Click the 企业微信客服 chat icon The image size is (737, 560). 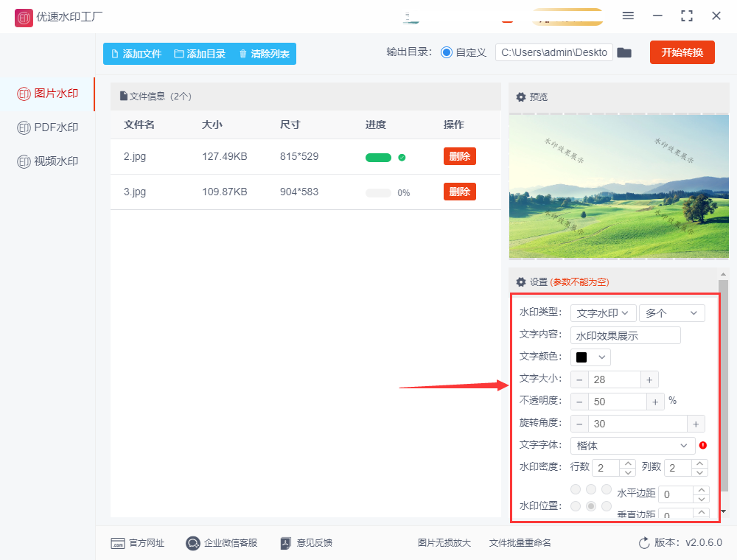tap(192, 544)
